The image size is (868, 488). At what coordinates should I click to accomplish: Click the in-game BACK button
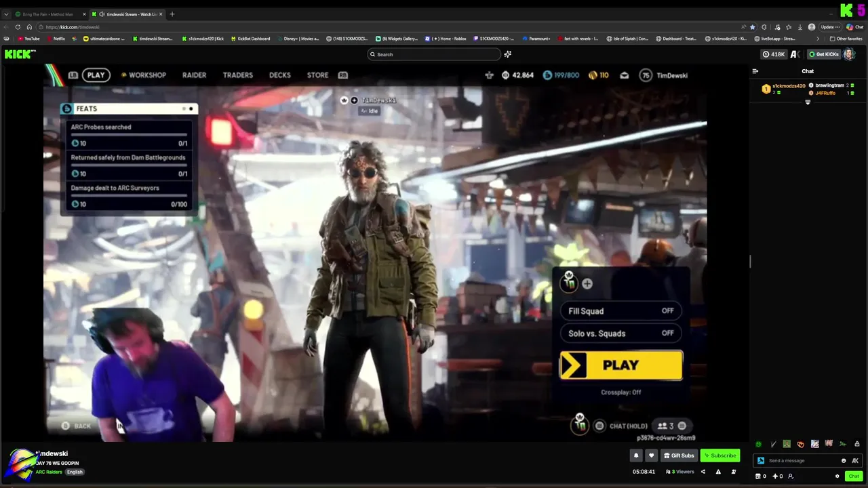tap(76, 426)
